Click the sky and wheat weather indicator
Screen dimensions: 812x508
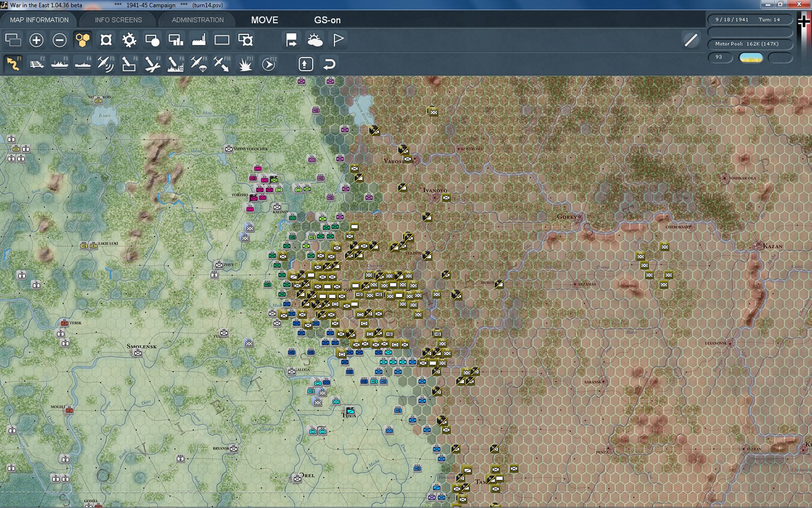751,58
